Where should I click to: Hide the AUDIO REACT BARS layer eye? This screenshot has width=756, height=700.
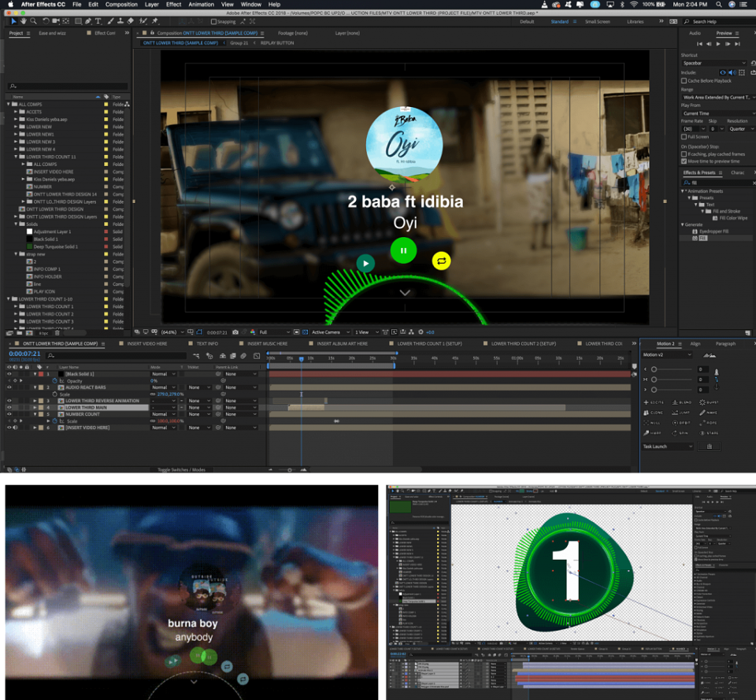[9, 387]
